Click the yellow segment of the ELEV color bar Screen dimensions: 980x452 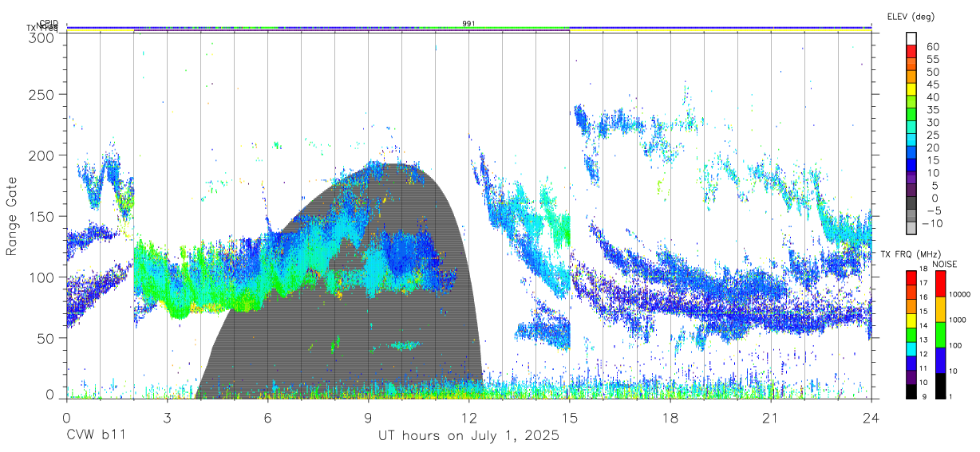911,89
